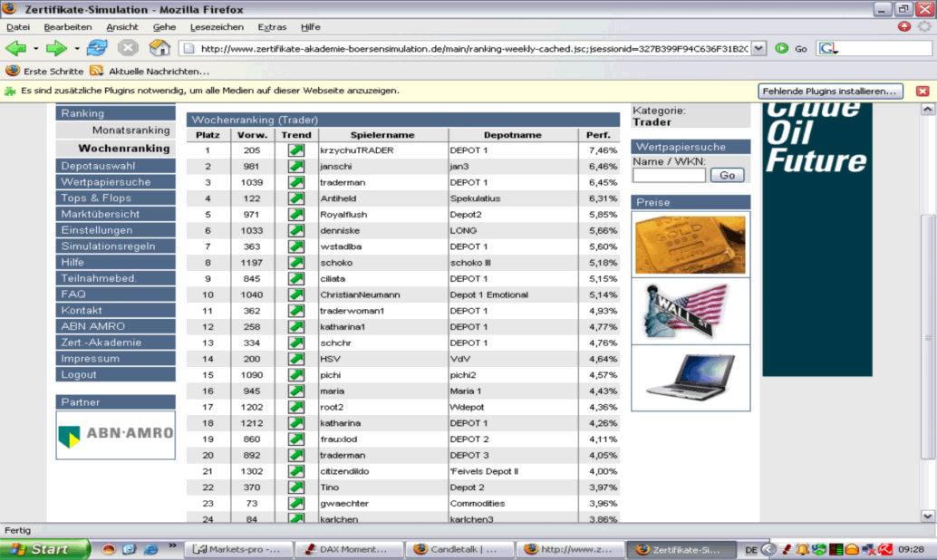Open the back button history dropdown arrow

pos(35,49)
